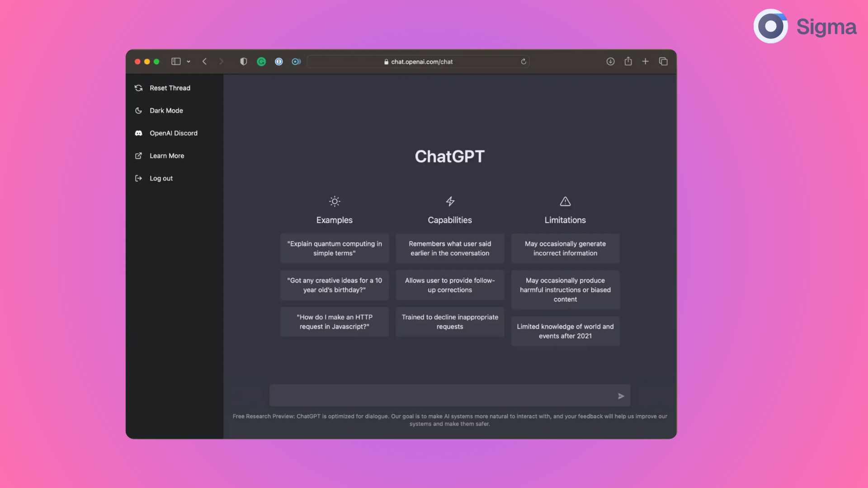868x488 pixels.
Task: Click the chat.openai.com/chat address bar
Action: [x=418, y=61]
